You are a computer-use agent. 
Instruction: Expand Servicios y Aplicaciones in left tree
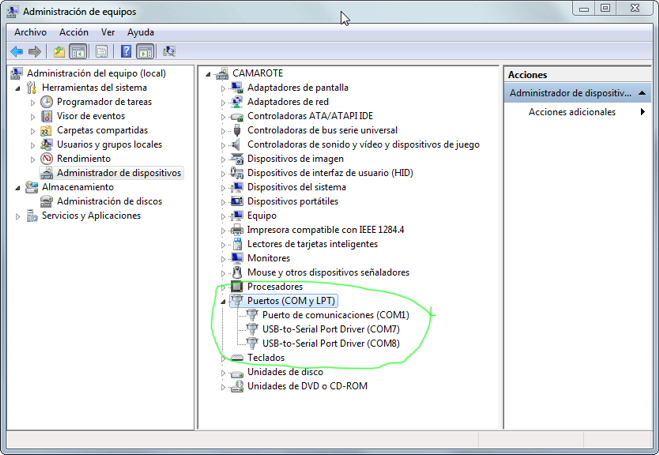click(18, 216)
